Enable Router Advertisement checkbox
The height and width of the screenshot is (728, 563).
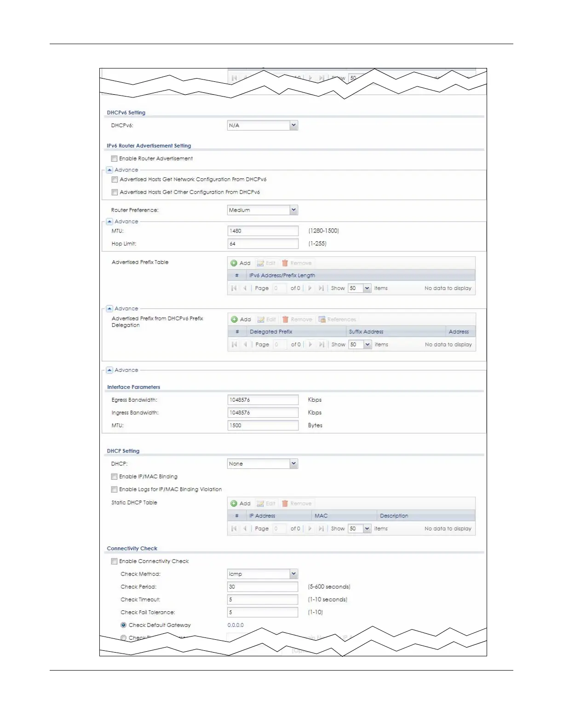coord(114,159)
